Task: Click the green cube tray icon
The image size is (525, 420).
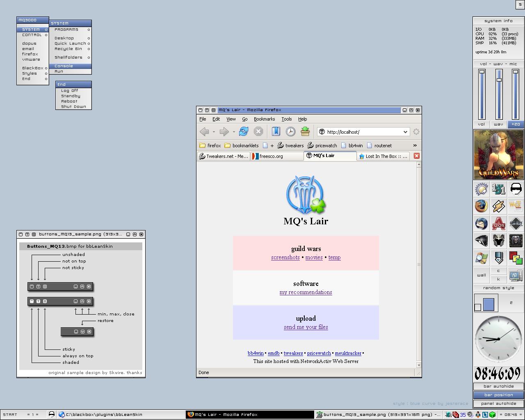Action: tap(492, 414)
